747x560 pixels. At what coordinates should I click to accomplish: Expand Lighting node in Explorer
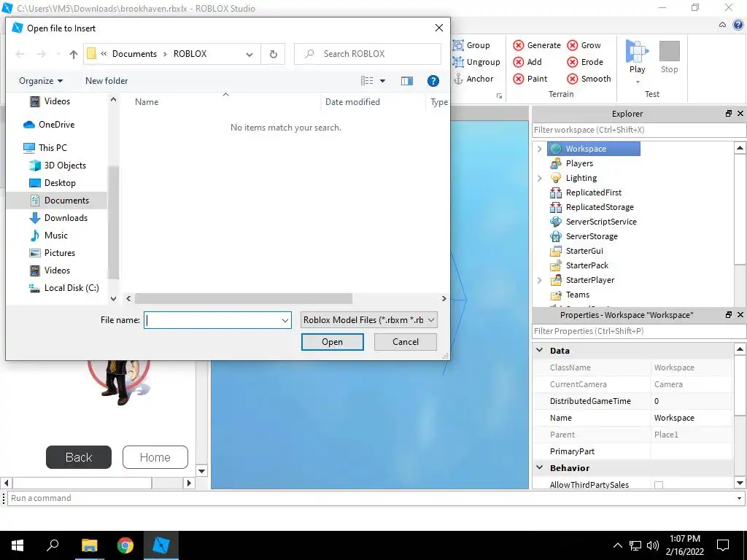pyautogui.click(x=539, y=178)
